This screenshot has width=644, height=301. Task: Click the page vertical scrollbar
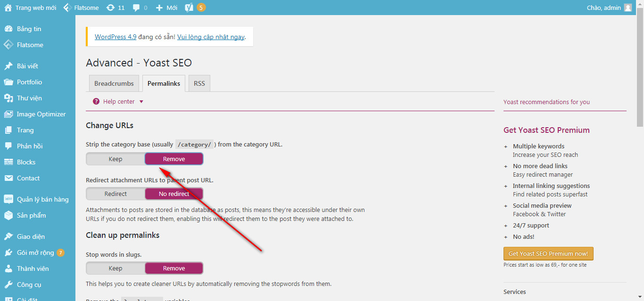640,71
